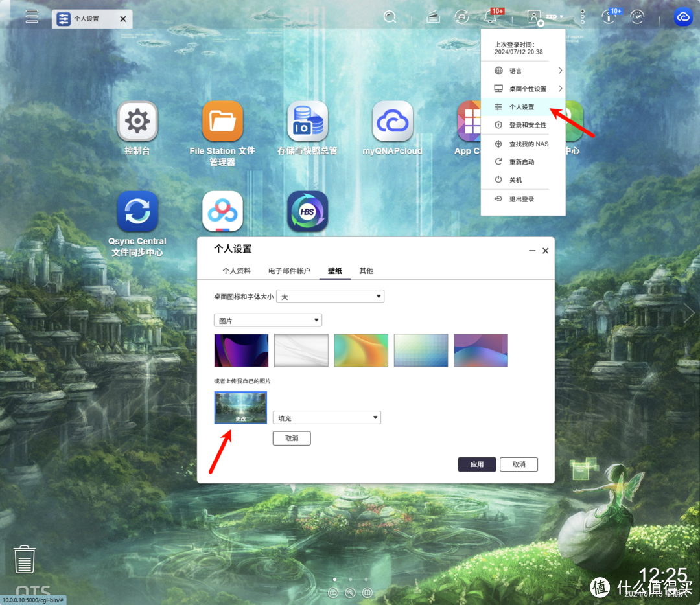Click the middle bottom dock circular icon
Viewport: 700px width, 605px height.
point(350,592)
